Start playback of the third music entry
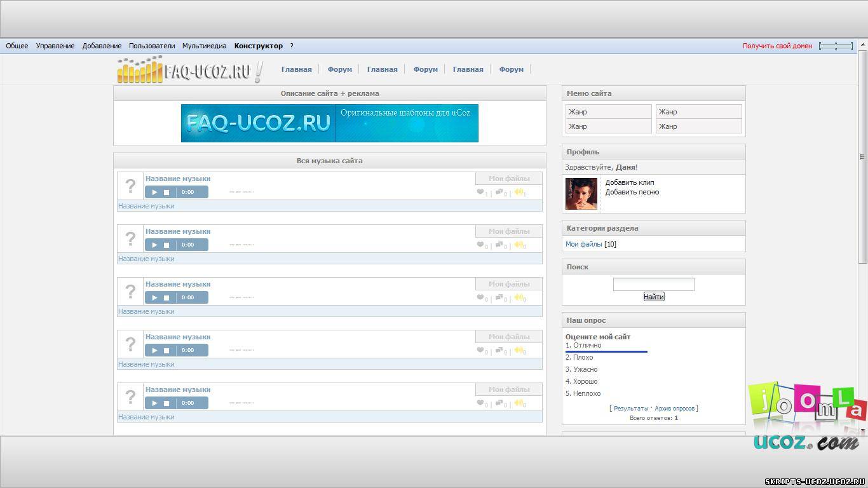The image size is (868, 488). tap(154, 297)
